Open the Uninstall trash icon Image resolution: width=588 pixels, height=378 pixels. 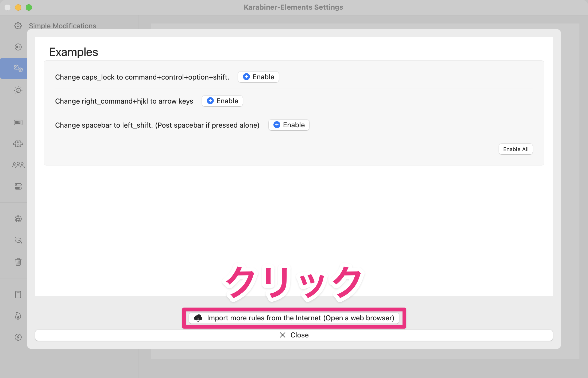tap(18, 262)
